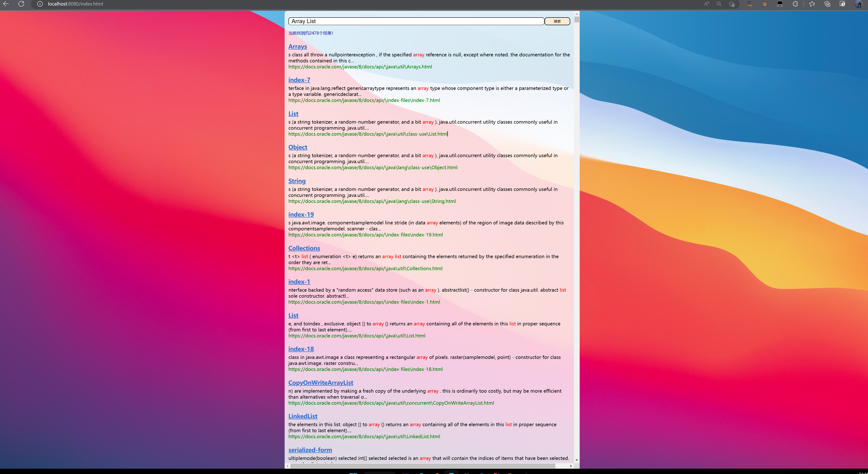Click the 搜索 search button
Viewport: 868px width, 474px height.
[x=557, y=21]
